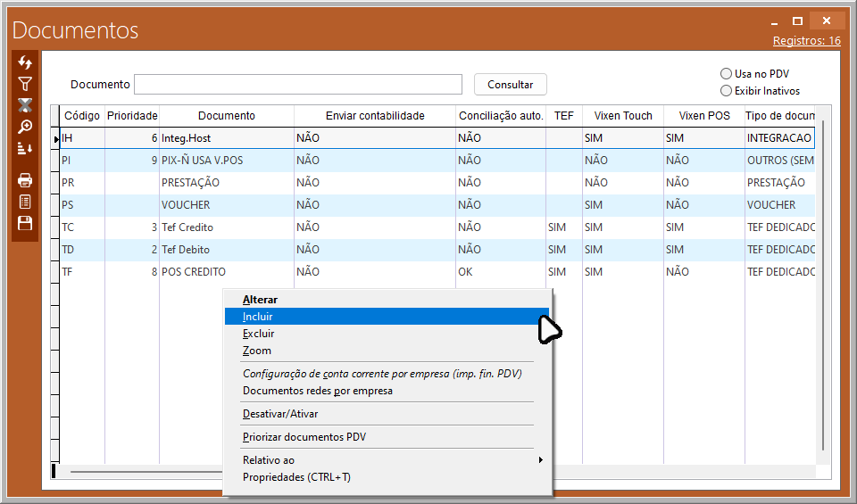Expand the 'Relativo ao' submenu arrow
The height and width of the screenshot is (504, 857).
point(540,460)
